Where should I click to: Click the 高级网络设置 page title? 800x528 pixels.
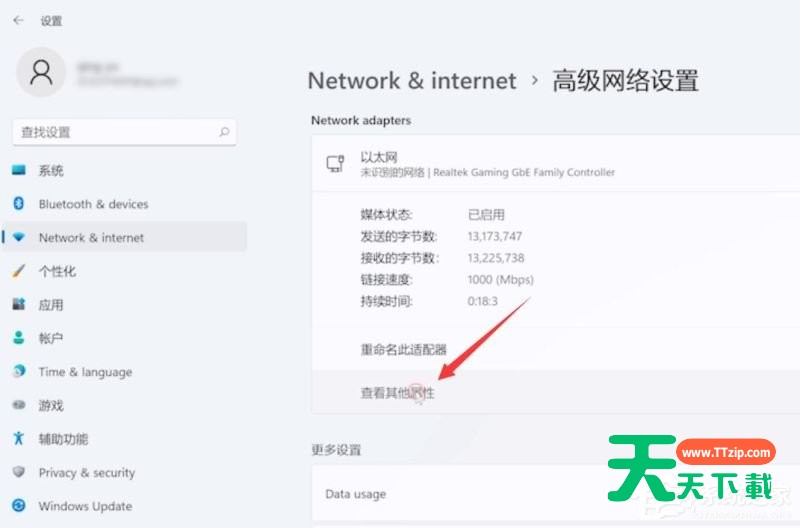[x=626, y=81]
